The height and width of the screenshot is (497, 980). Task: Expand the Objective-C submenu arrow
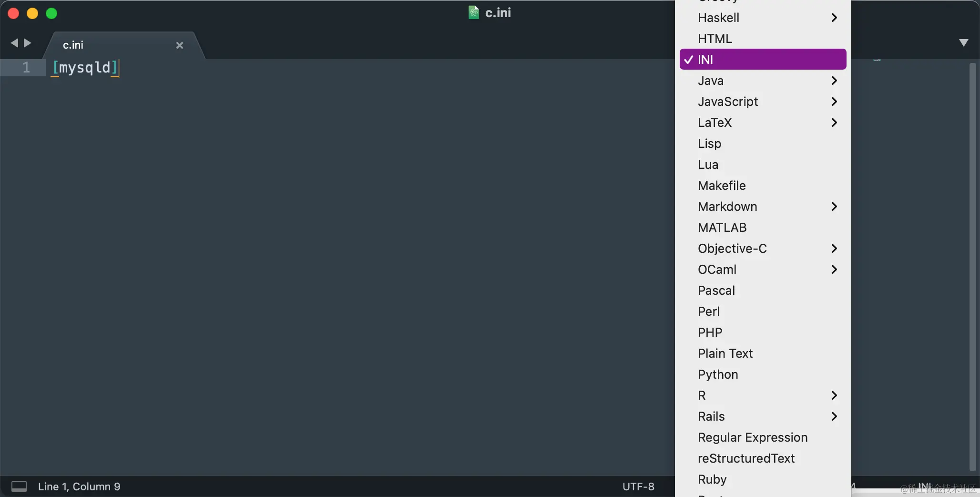(834, 248)
